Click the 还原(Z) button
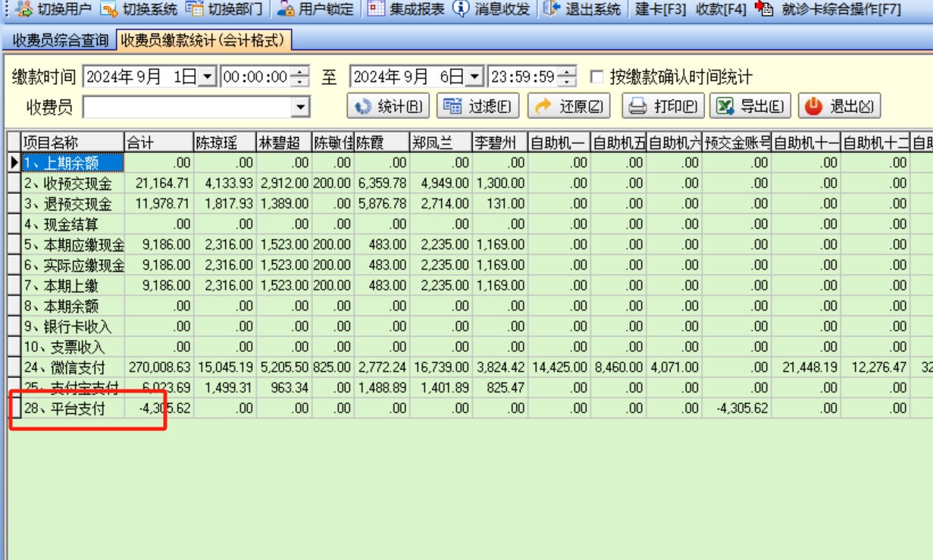This screenshot has width=933, height=560. click(x=568, y=107)
